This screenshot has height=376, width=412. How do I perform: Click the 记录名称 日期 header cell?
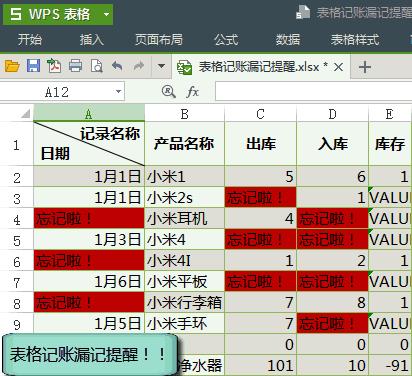tap(89, 144)
